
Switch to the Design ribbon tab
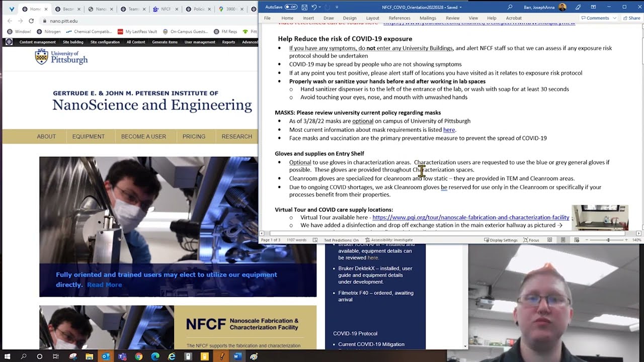point(350,18)
